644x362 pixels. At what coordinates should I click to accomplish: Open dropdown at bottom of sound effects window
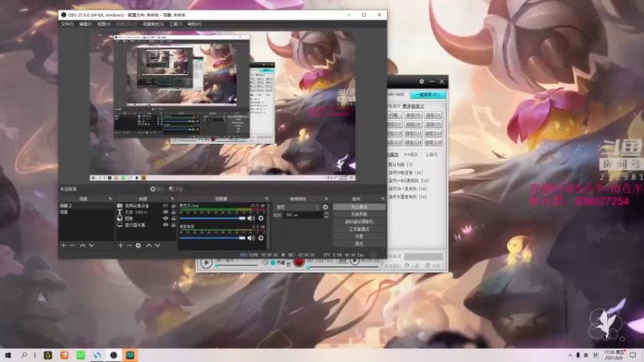tap(423, 257)
